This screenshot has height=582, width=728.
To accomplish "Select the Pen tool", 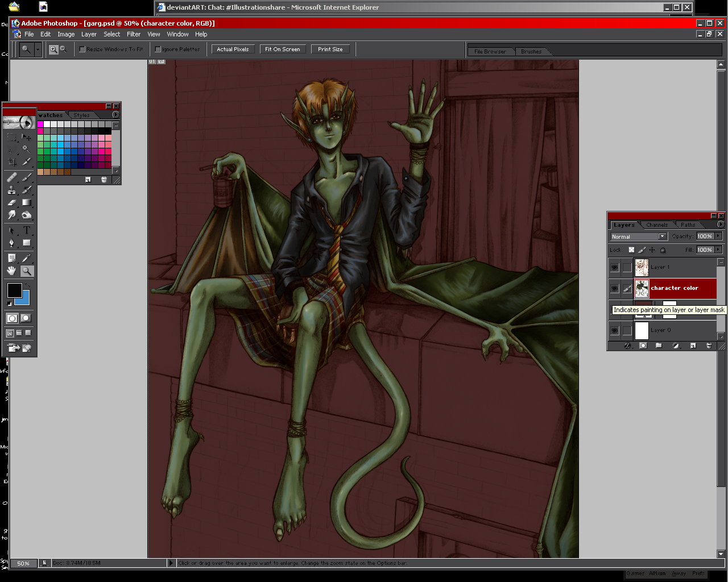I will tap(12, 243).
